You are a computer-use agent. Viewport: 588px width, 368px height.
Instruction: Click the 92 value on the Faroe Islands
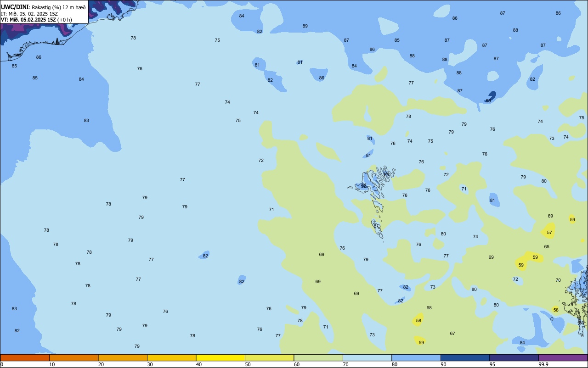(363, 186)
